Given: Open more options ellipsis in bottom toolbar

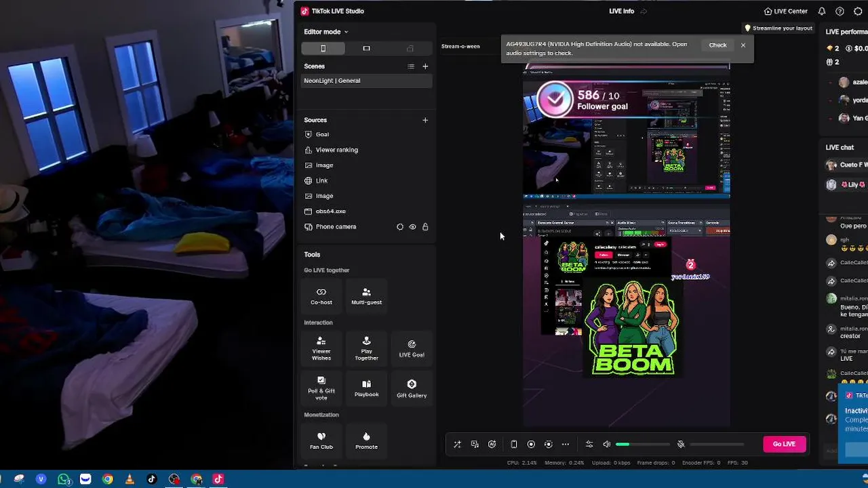Looking at the screenshot, I should tap(566, 445).
